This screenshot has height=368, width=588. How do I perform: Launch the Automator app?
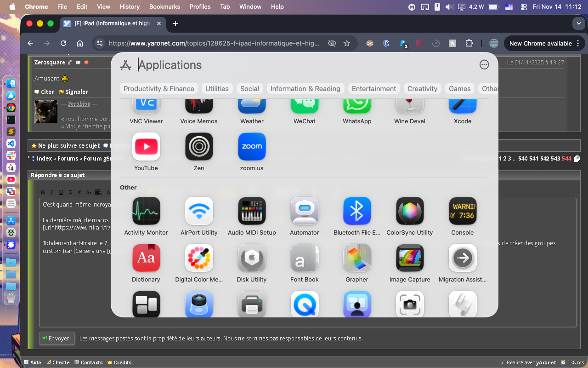click(x=305, y=211)
